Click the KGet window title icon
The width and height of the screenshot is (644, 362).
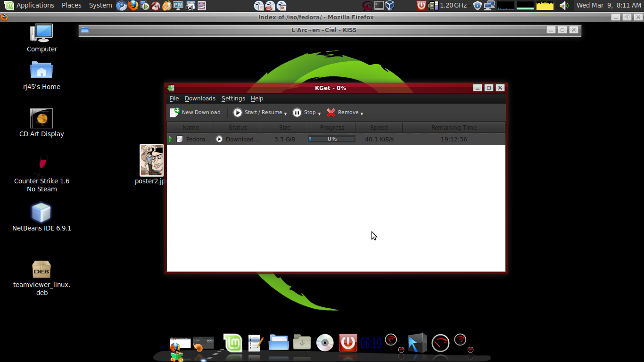171,88
